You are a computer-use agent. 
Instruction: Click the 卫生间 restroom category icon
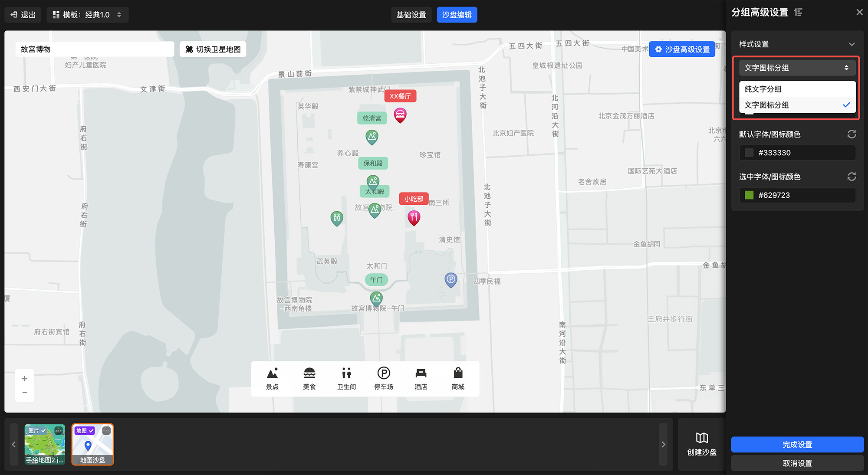tap(346, 378)
